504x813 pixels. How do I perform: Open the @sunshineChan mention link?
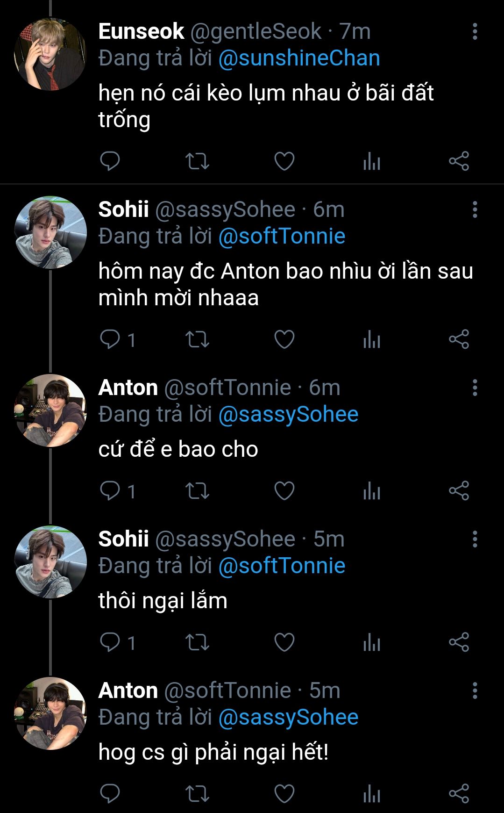tap(299, 58)
